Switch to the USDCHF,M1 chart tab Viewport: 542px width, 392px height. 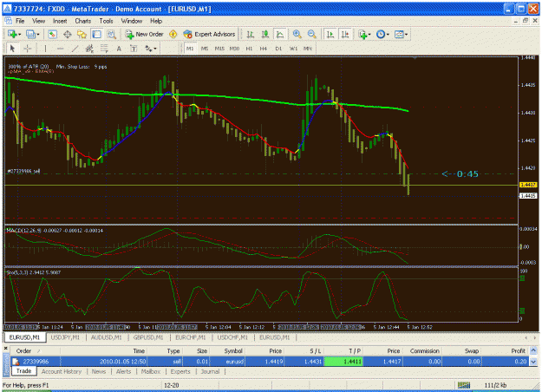pos(232,337)
